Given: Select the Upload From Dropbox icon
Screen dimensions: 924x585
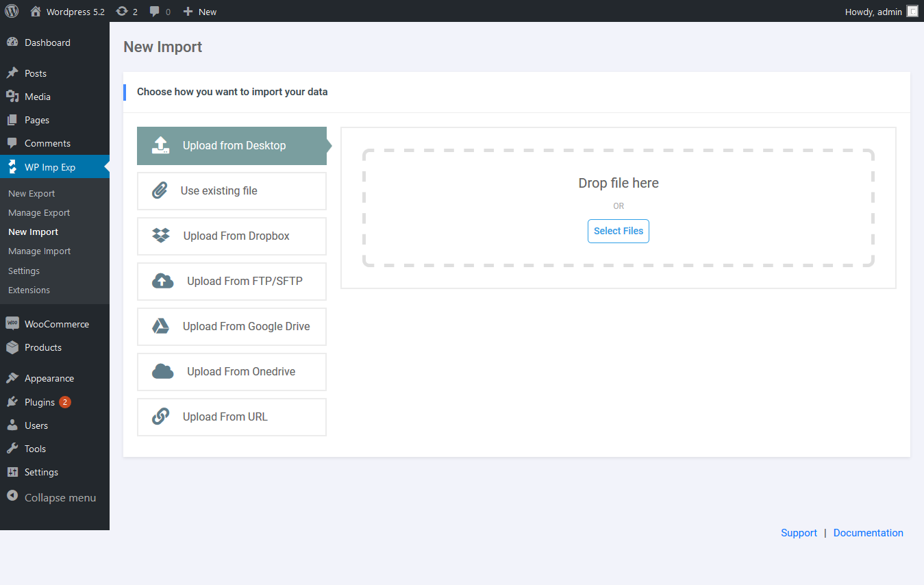Looking at the screenshot, I should 162,236.
